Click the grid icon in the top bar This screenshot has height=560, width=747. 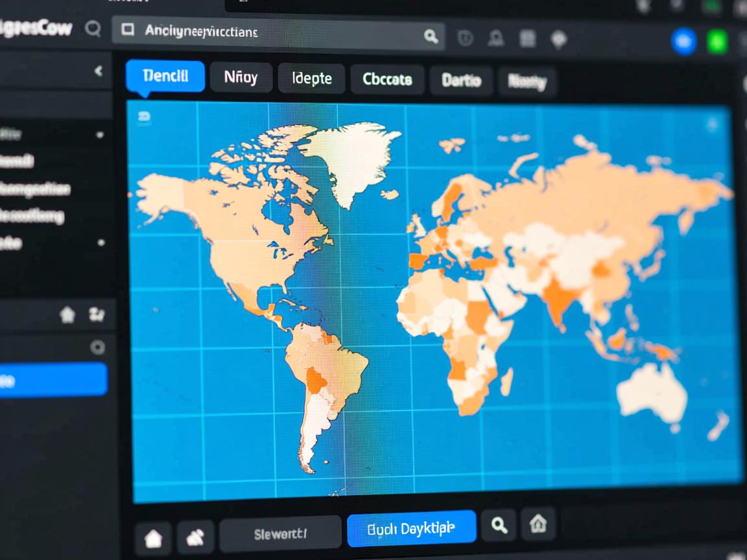click(x=528, y=39)
